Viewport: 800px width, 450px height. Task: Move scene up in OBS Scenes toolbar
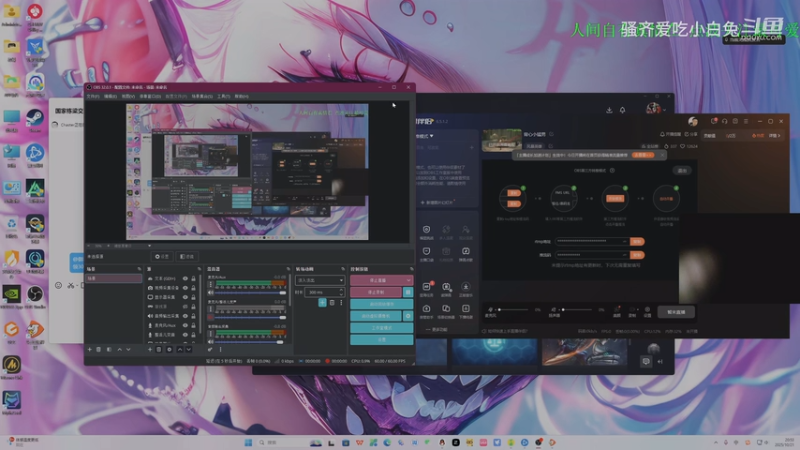click(119, 349)
